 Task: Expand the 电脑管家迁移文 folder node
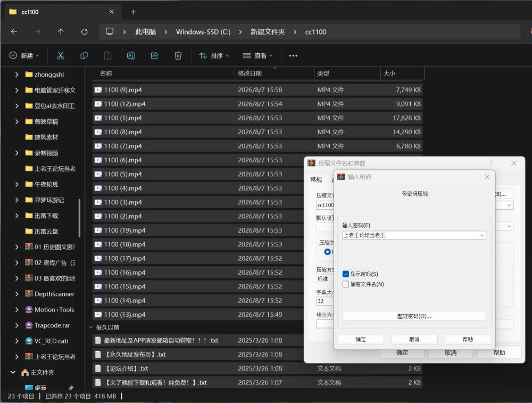16,90
